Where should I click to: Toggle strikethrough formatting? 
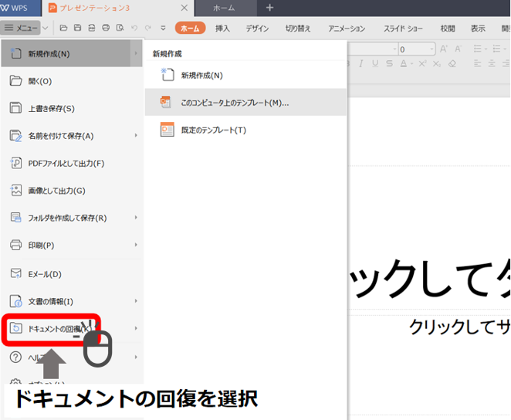390,63
